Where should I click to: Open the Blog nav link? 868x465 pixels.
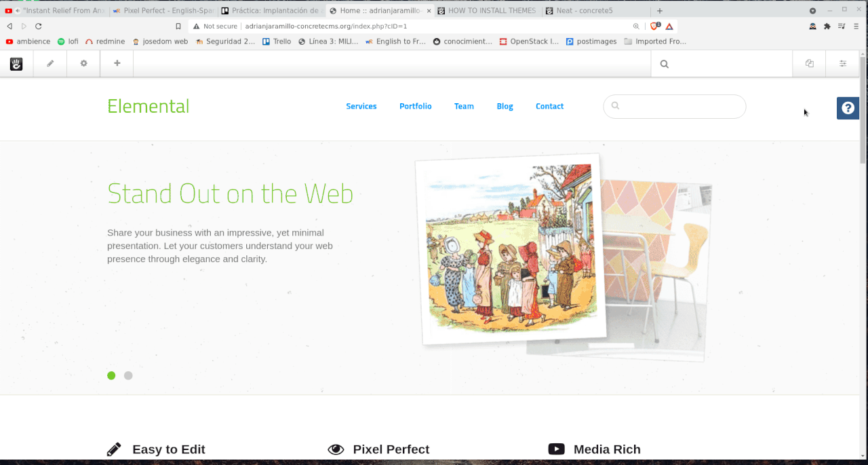(x=505, y=107)
